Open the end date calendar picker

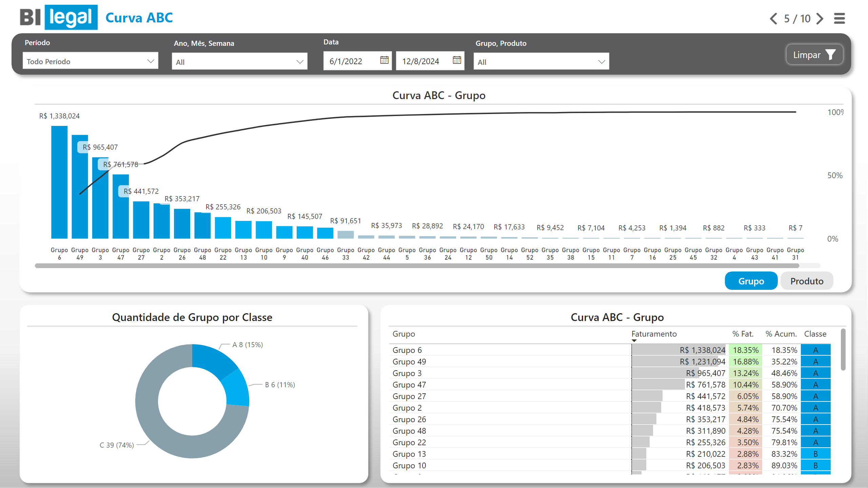pyautogui.click(x=457, y=60)
